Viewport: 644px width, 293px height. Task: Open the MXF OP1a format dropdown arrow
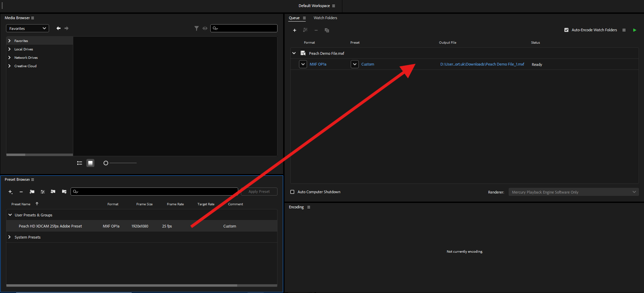click(303, 64)
